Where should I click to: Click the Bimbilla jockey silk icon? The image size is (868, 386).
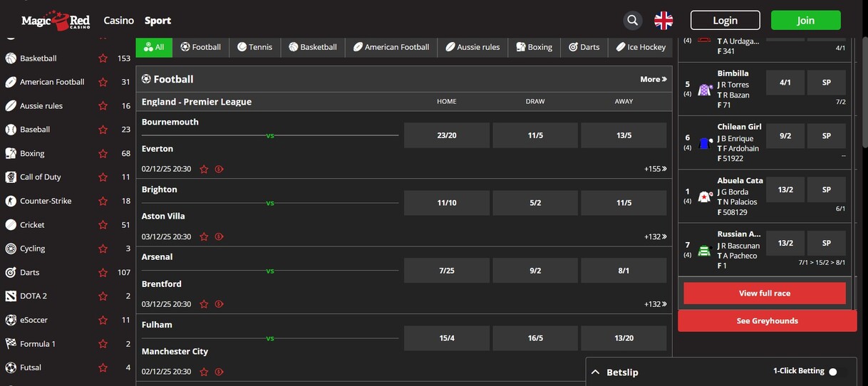(705, 90)
